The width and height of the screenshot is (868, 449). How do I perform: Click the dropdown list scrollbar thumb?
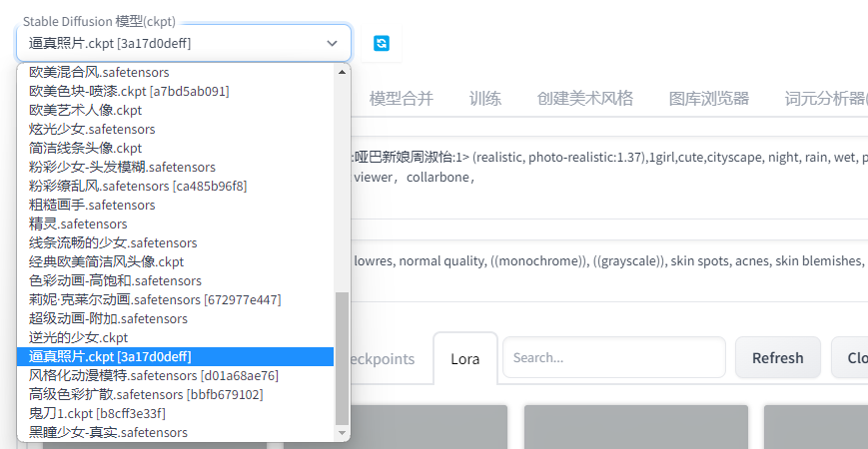point(342,358)
